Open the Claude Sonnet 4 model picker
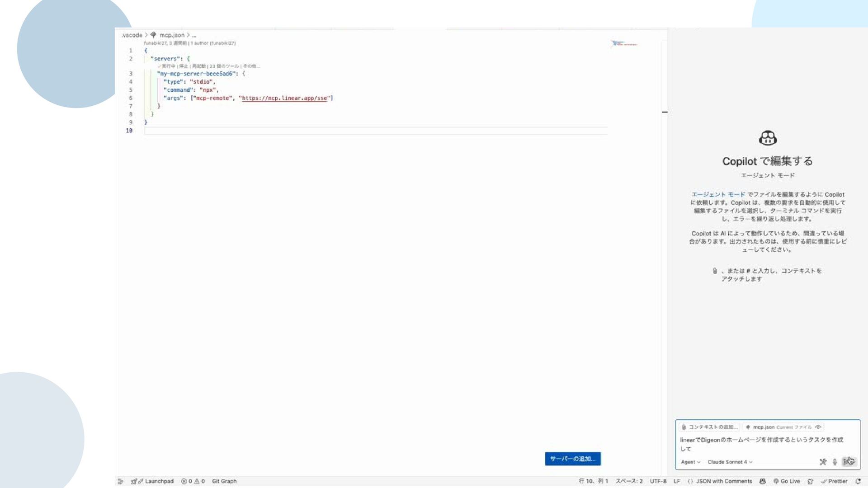The height and width of the screenshot is (488, 868). [x=730, y=462]
